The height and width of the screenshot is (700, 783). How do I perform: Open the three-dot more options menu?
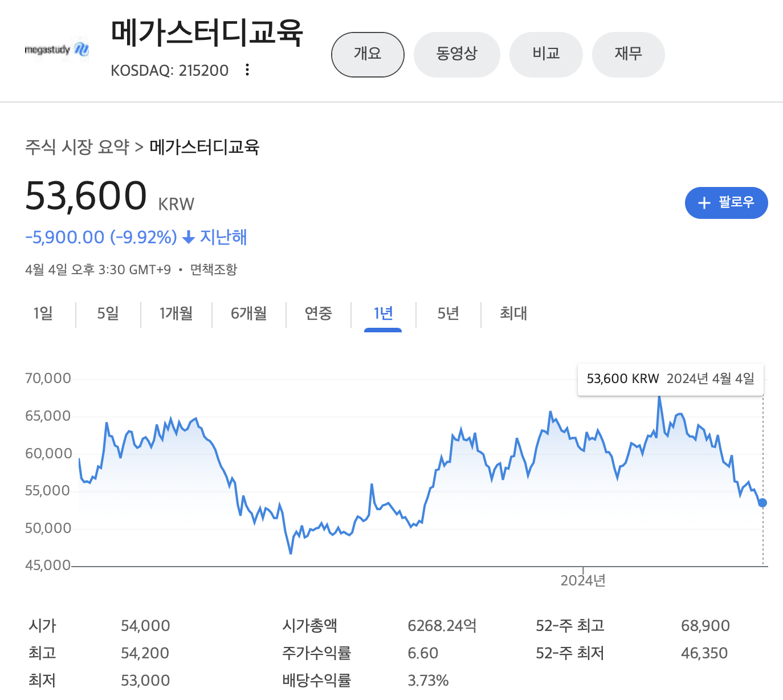pos(247,70)
